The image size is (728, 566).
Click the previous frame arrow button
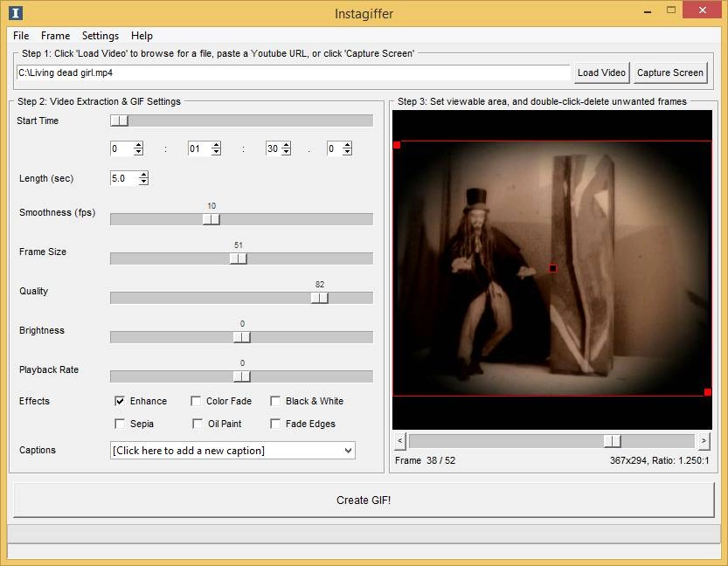point(400,441)
